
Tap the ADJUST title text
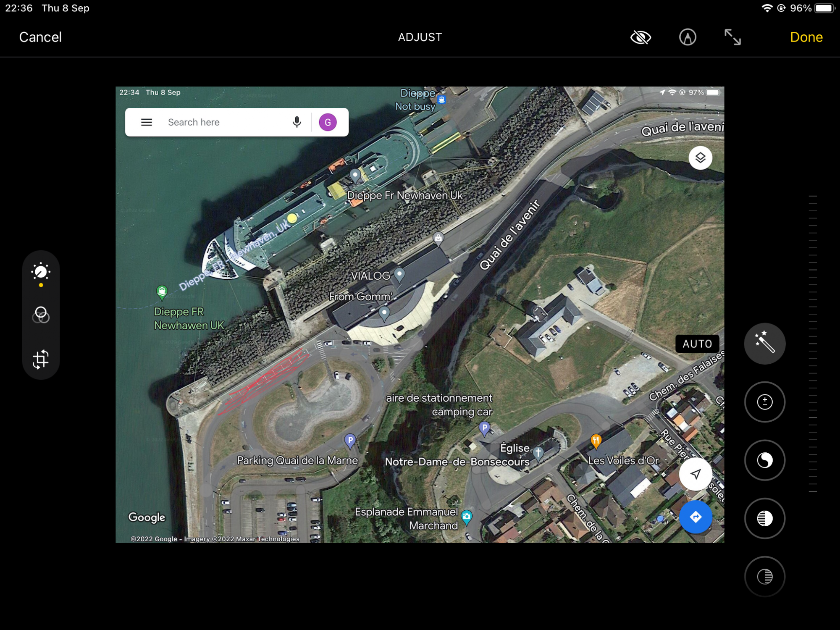[x=420, y=37]
